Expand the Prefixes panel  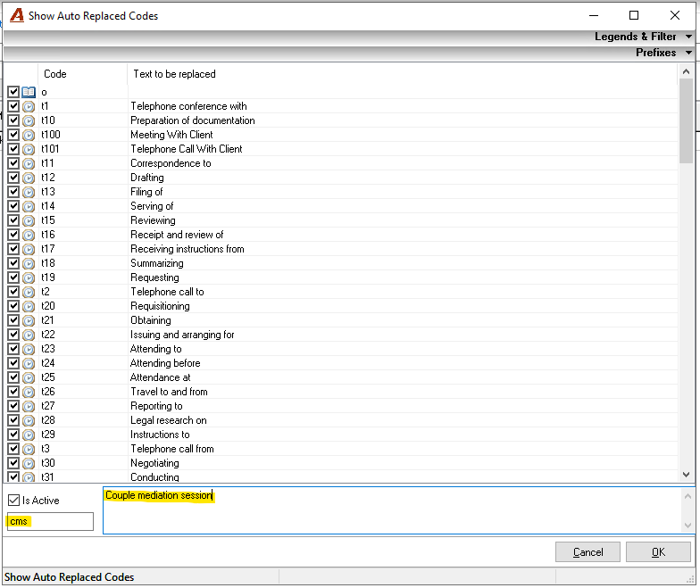click(689, 53)
